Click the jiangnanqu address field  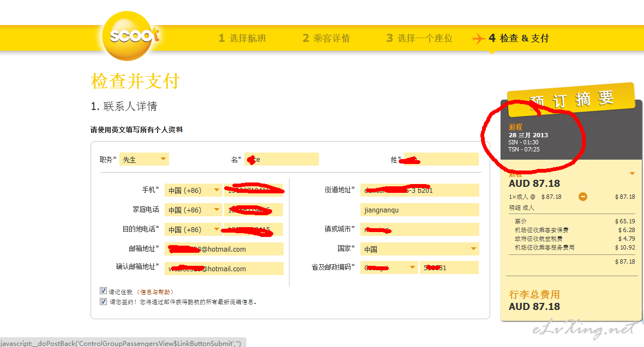coord(420,210)
